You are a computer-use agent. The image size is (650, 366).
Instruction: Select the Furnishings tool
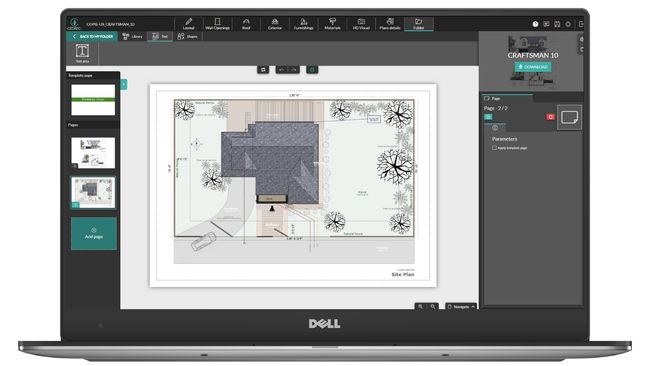303,24
